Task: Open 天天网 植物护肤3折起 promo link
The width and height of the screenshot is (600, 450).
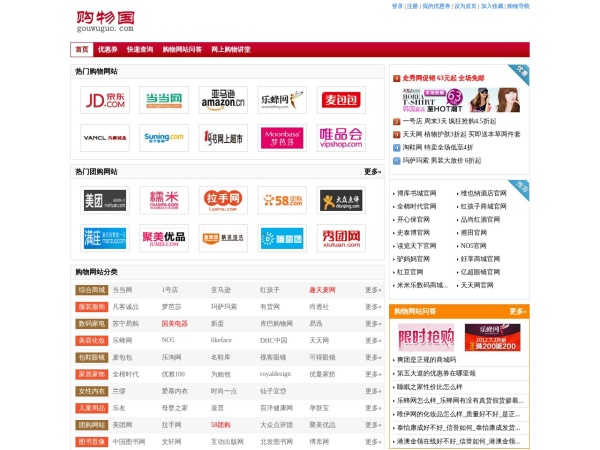Action: click(x=461, y=134)
